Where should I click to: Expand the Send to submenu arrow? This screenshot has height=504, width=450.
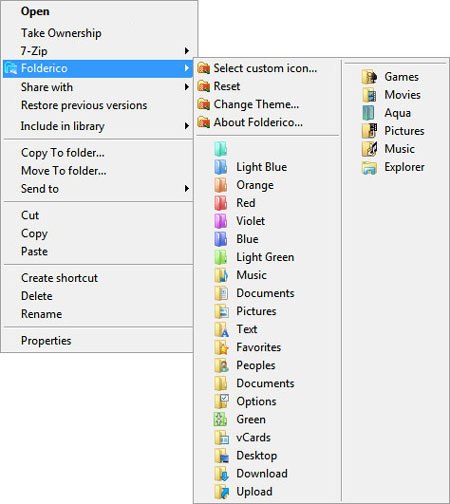pos(187,189)
